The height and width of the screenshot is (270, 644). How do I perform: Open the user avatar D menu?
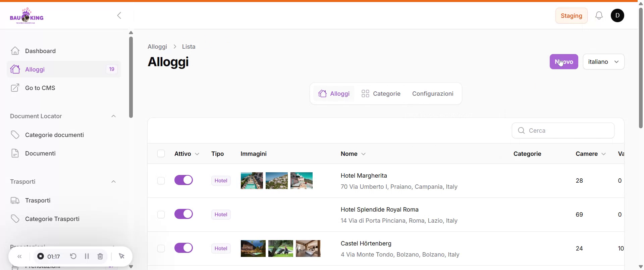pyautogui.click(x=618, y=15)
